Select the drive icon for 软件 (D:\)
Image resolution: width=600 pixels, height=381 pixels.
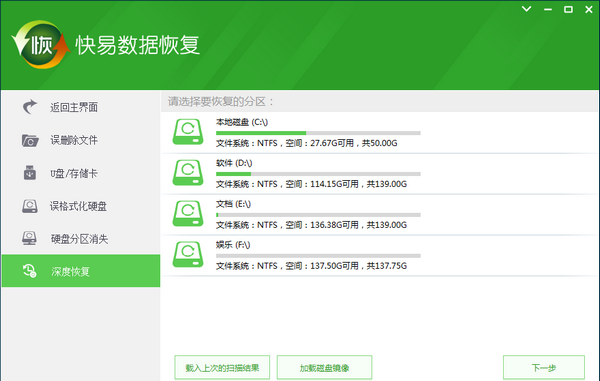click(188, 173)
